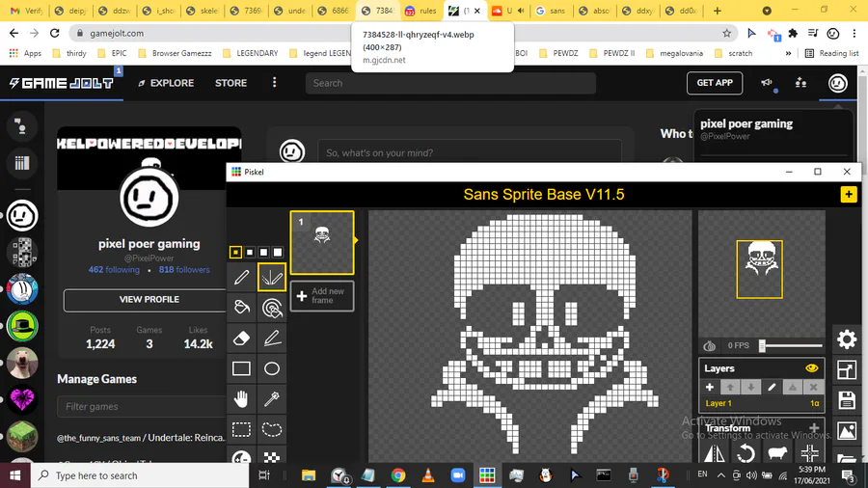This screenshot has height=488, width=868.
Task: Select the Circle tool
Action: 272,368
